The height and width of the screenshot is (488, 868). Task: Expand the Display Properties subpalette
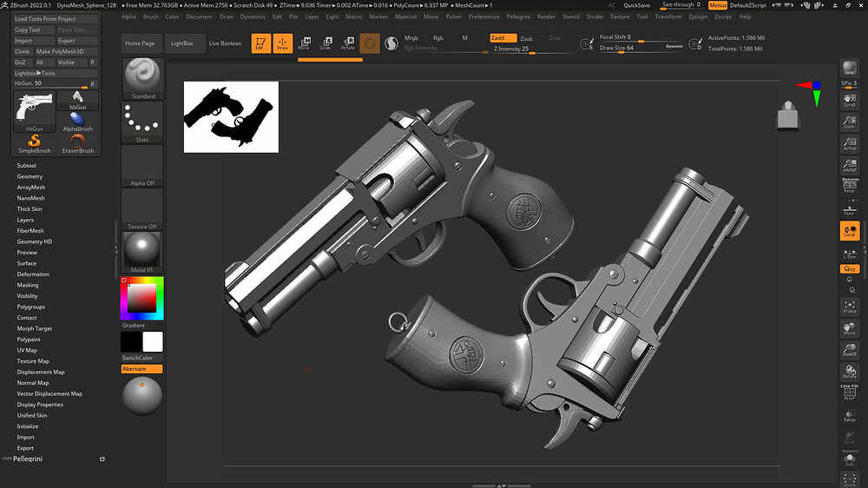[x=40, y=405]
